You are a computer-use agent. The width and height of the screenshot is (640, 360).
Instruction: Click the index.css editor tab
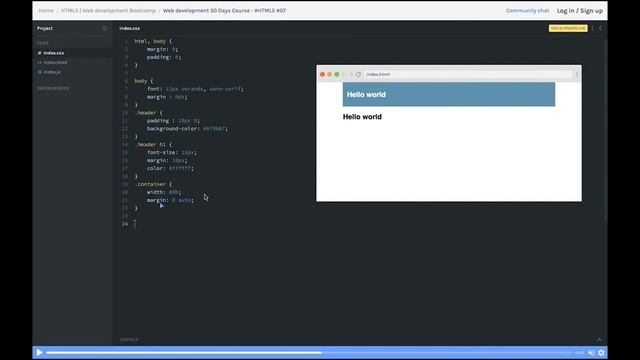(x=129, y=28)
